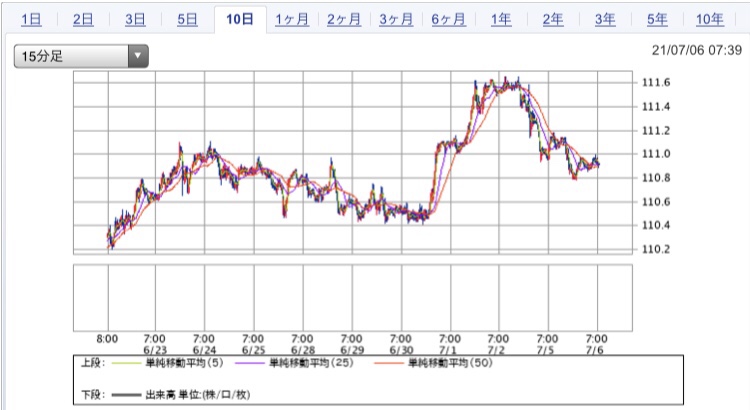Show the 3年 chart range
Screen dimensions: 750x410
coord(605,20)
